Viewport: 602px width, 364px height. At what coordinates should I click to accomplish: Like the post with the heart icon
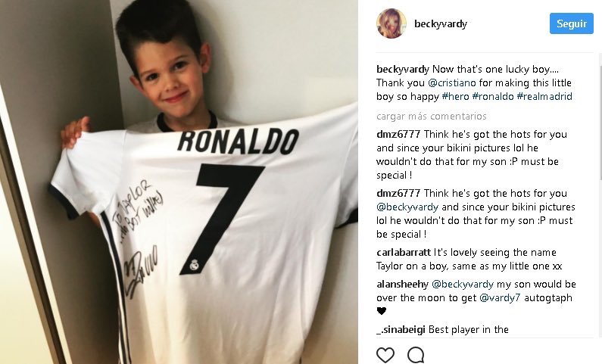385,354
